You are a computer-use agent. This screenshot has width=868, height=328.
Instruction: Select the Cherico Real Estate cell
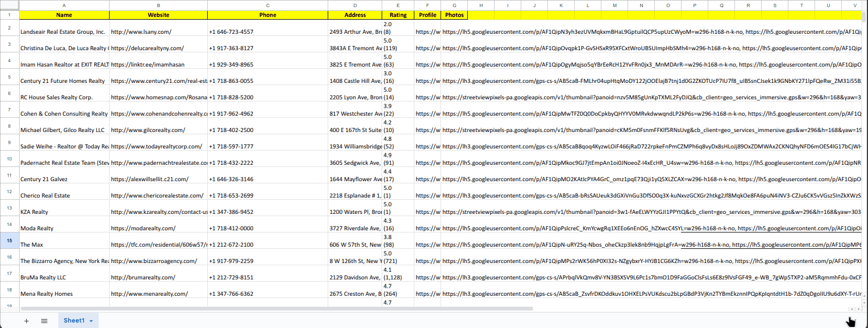point(64,192)
